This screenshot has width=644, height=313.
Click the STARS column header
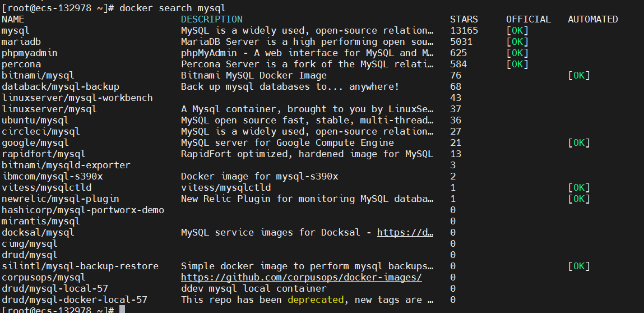pos(464,19)
